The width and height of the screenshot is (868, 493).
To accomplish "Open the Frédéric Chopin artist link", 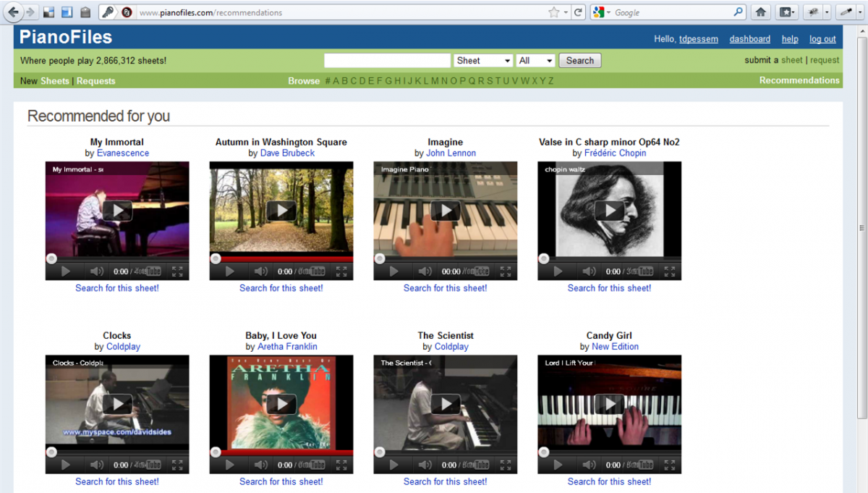I will click(616, 153).
